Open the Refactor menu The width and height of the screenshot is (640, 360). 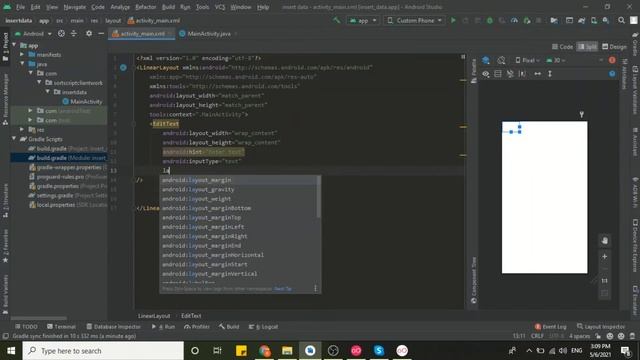(146, 7)
